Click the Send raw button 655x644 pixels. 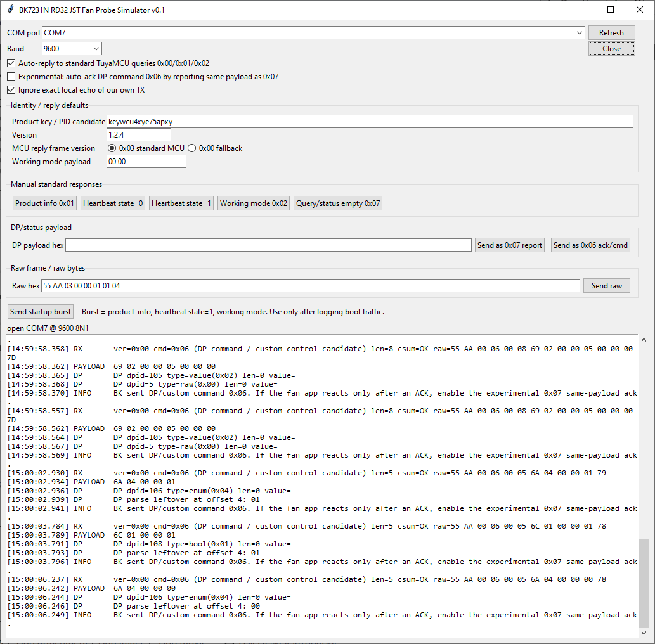pyautogui.click(x=607, y=286)
